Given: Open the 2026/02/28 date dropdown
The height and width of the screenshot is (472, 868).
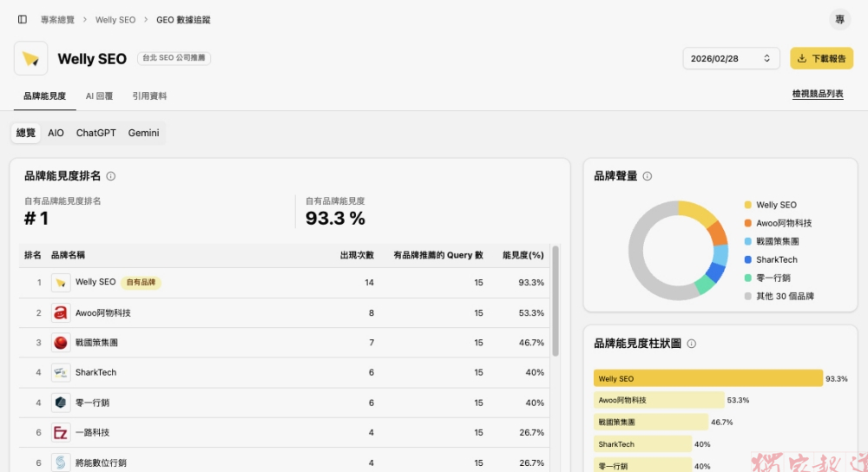Looking at the screenshot, I should pos(730,58).
